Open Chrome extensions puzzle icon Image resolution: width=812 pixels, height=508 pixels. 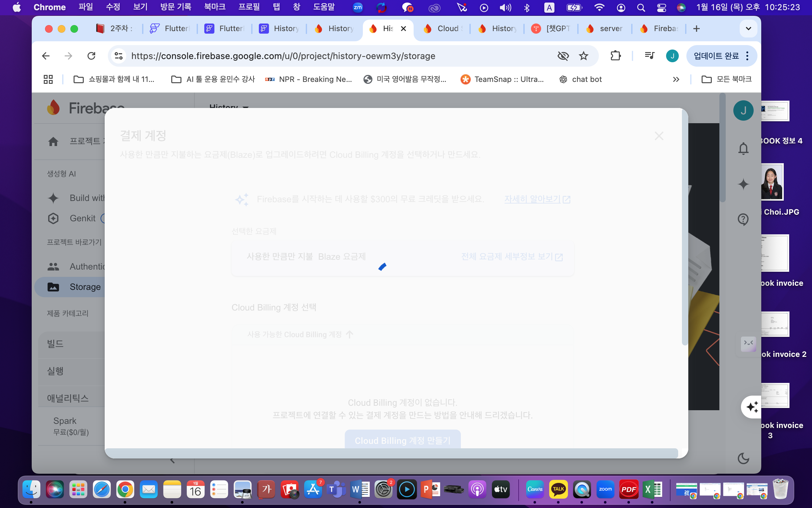click(615, 56)
